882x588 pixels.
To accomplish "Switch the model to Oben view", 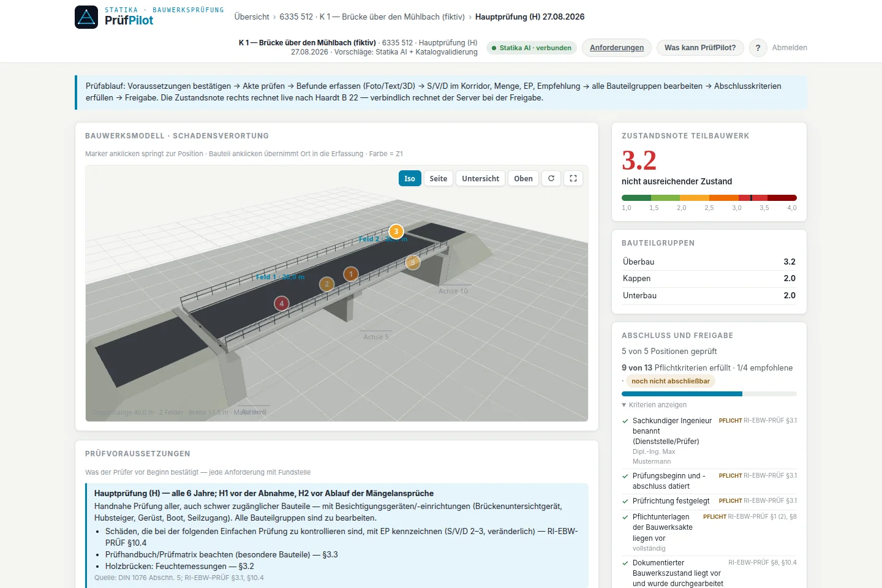I will pos(524,178).
